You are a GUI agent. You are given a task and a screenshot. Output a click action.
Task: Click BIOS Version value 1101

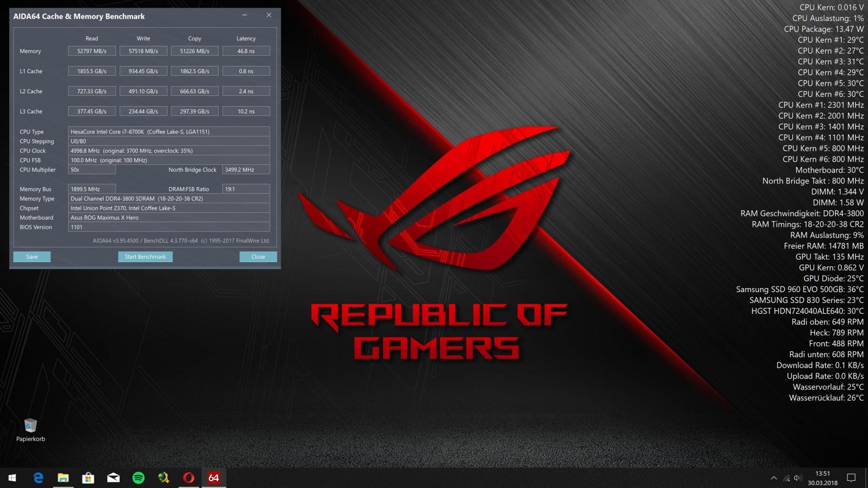click(x=169, y=227)
